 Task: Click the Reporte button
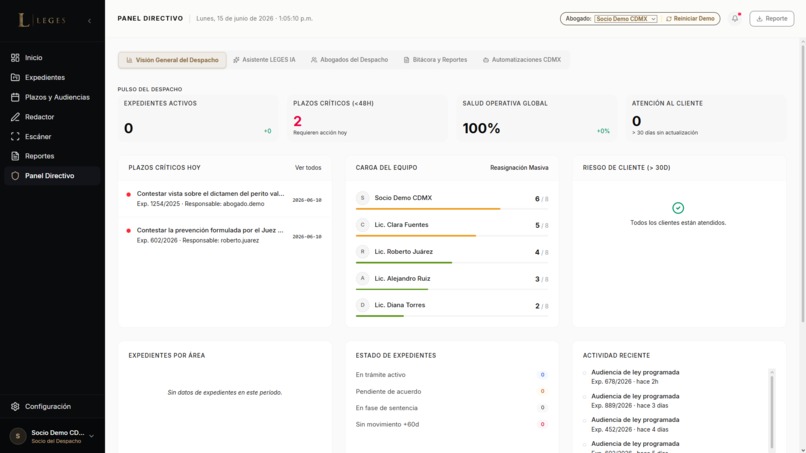pos(772,19)
